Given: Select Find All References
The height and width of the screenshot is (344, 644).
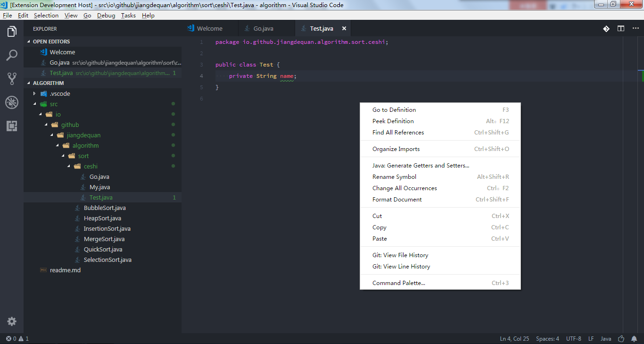Looking at the screenshot, I should [x=440, y=133].
